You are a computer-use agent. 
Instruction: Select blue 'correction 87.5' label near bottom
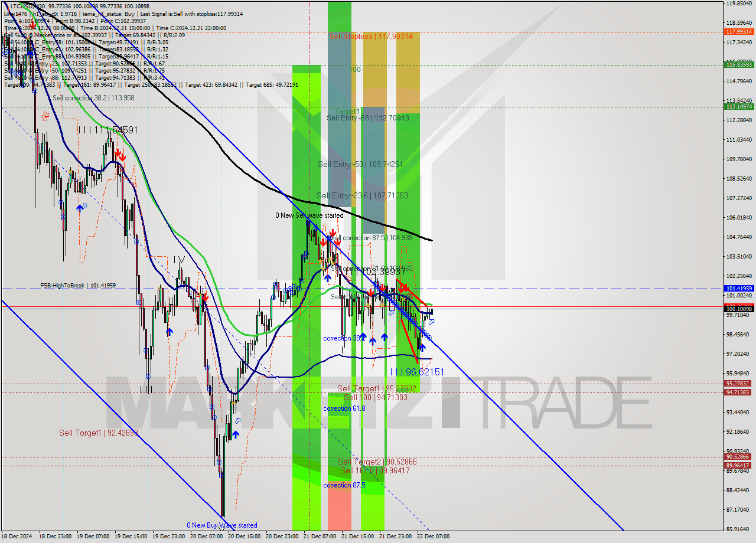pos(344,485)
